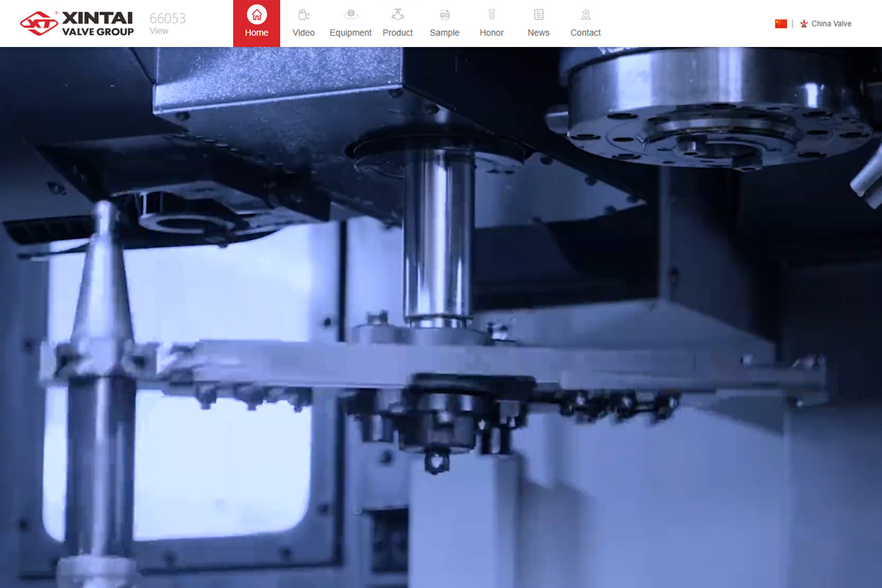This screenshot has height=588, width=882.
Task: Visit the China Valve text link
Action: [831, 24]
